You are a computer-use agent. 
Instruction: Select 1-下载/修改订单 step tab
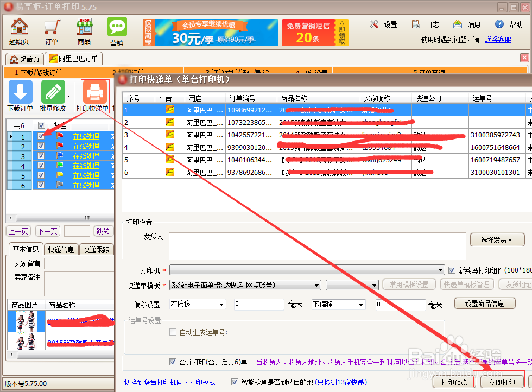[x=39, y=73]
